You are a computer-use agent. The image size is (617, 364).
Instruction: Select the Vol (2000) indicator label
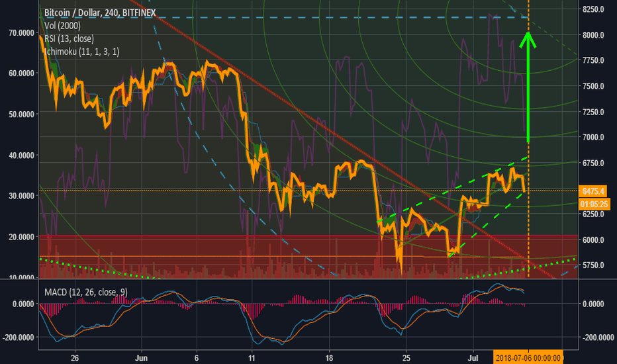63,26
